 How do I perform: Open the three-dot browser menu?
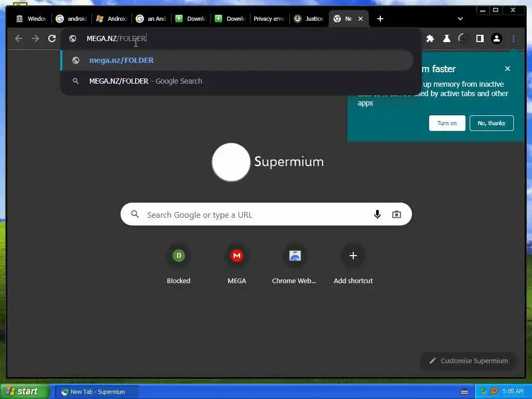513,38
